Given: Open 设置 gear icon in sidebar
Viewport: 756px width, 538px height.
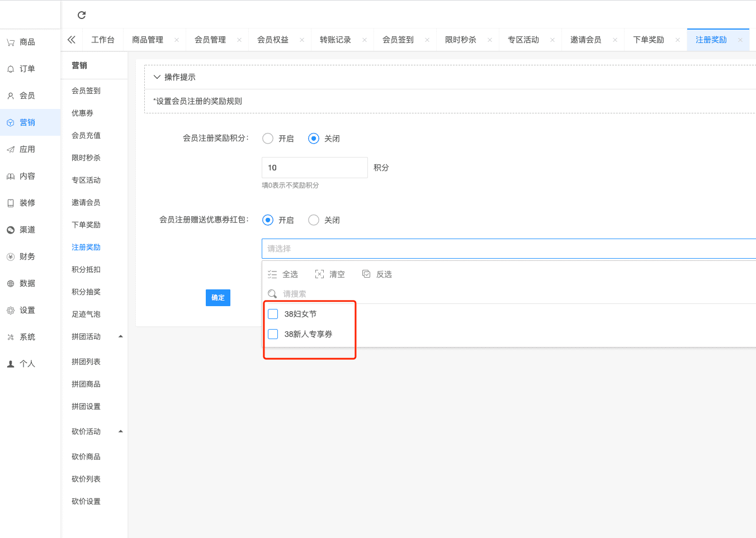Looking at the screenshot, I should (11, 311).
